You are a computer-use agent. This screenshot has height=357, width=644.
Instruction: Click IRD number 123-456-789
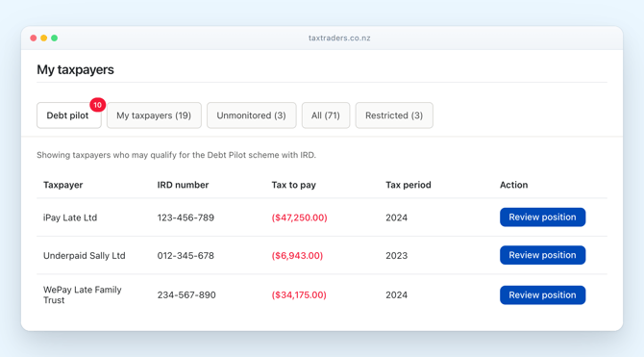click(x=186, y=217)
